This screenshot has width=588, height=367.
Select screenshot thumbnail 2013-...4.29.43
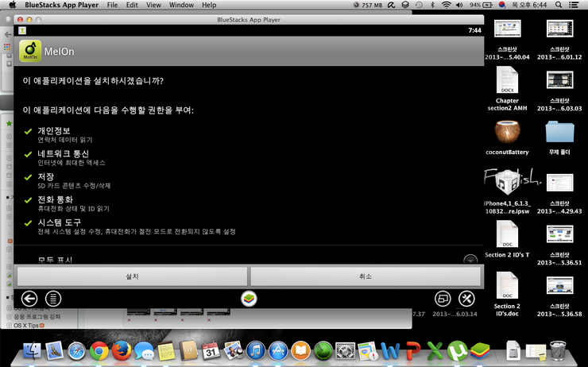tap(559, 183)
